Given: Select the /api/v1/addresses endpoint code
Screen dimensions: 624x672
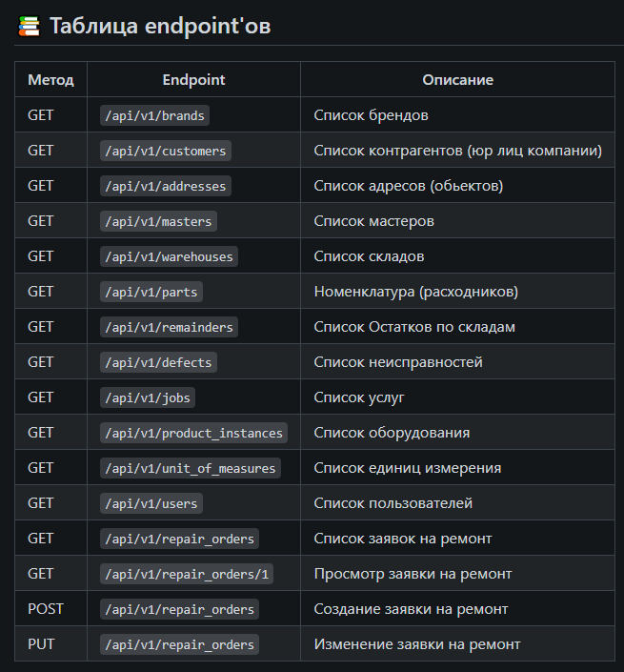Looking at the screenshot, I should [x=166, y=186].
